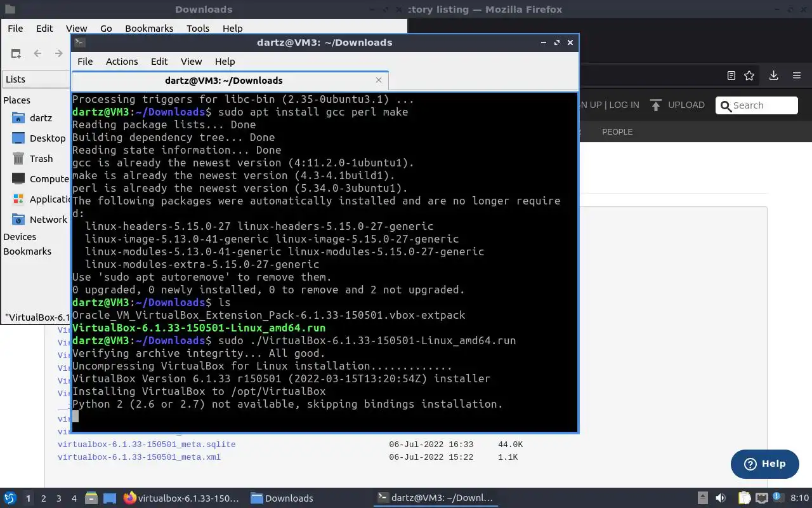
Task: Open the file manager Go menu
Action: (106, 29)
